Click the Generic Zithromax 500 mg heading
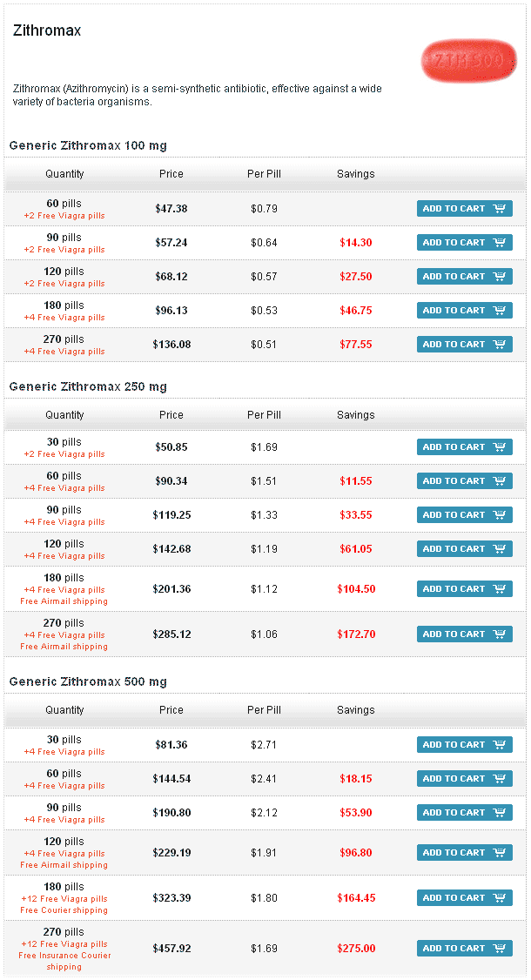The width and height of the screenshot is (531, 980). (x=88, y=681)
